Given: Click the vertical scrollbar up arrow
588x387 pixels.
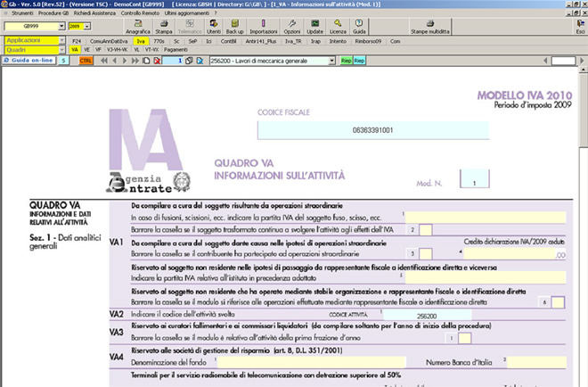Looking at the screenshot, I should pyautogui.click(x=584, y=70).
